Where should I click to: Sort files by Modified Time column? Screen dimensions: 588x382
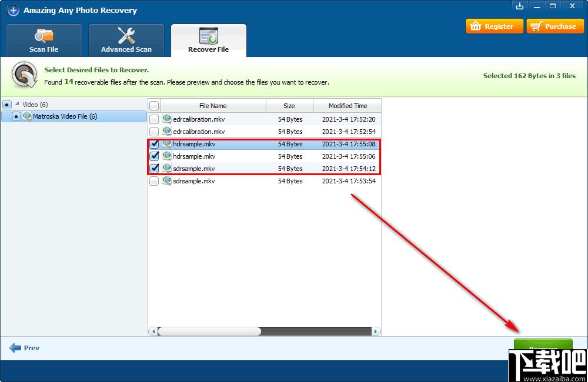pyautogui.click(x=348, y=106)
